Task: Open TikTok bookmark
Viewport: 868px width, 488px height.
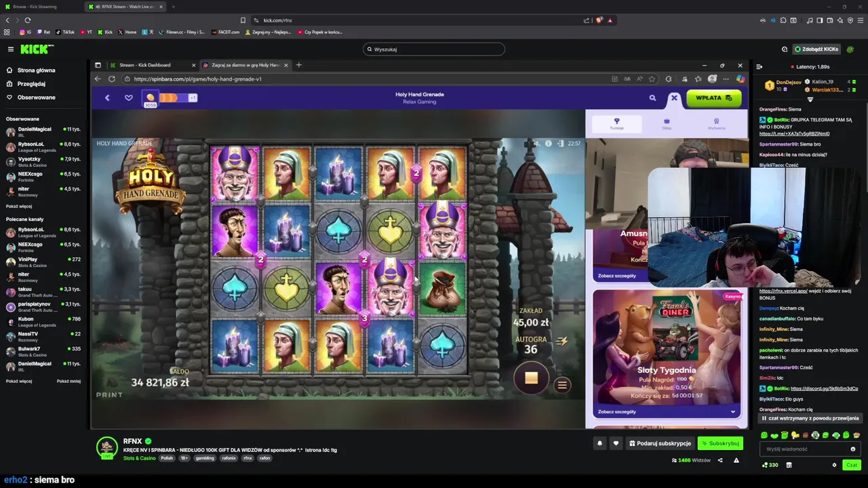Action: click(x=65, y=32)
